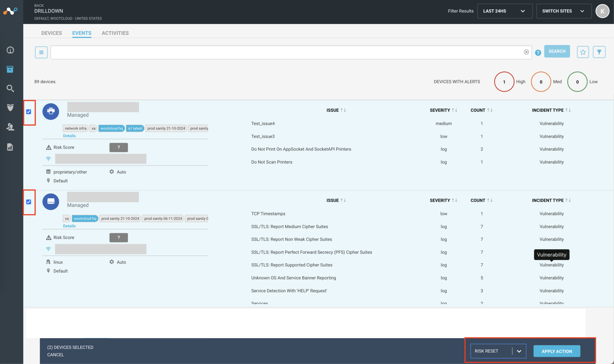This screenshot has height=364, width=614.
Task: Open the archive box icon in sidebar
Action: [10, 69]
